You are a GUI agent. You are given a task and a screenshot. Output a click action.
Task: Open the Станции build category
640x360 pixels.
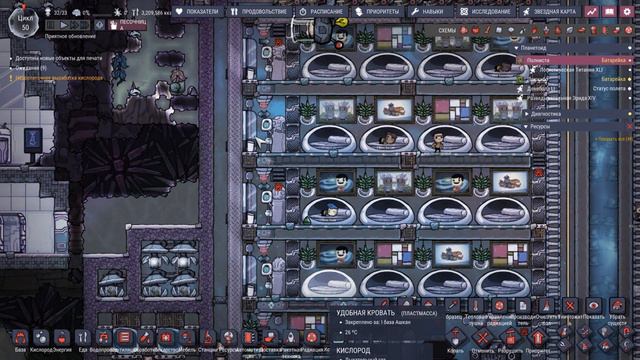[x=207, y=338]
